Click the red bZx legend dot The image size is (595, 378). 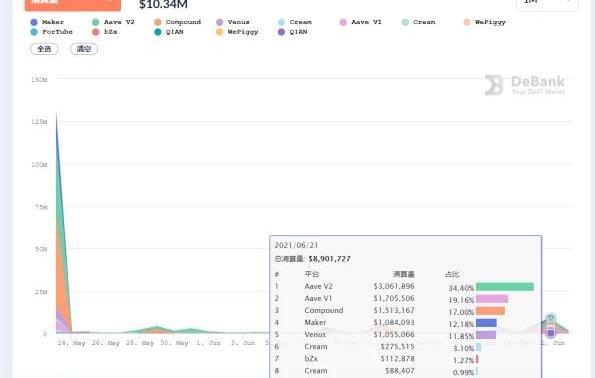(96, 32)
